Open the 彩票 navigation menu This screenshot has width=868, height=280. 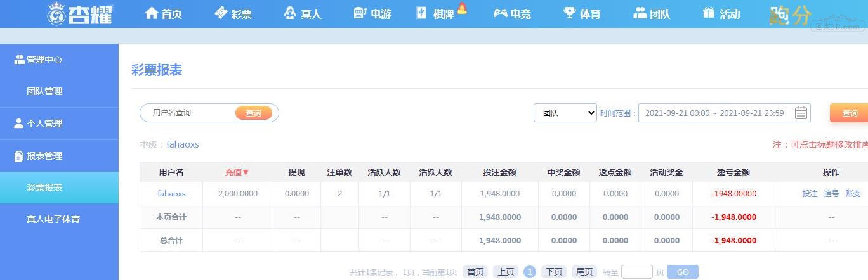pos(233,13)
